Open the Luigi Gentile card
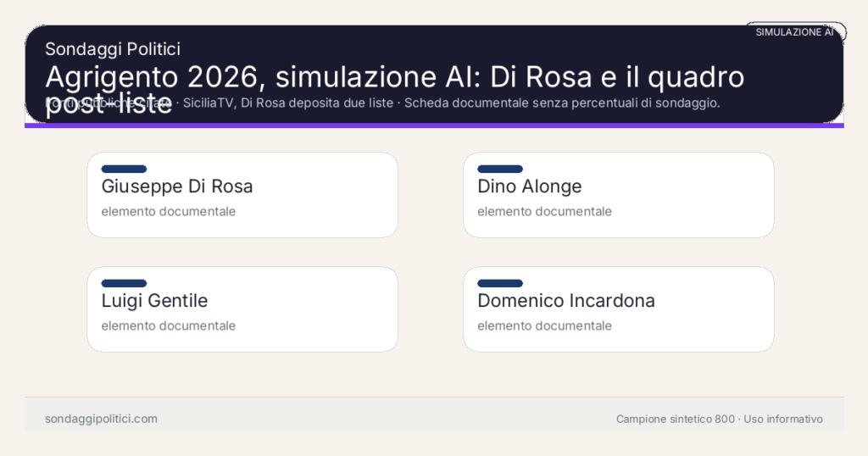The width and height of the screenshot is (868, 456). coord(242,309)
